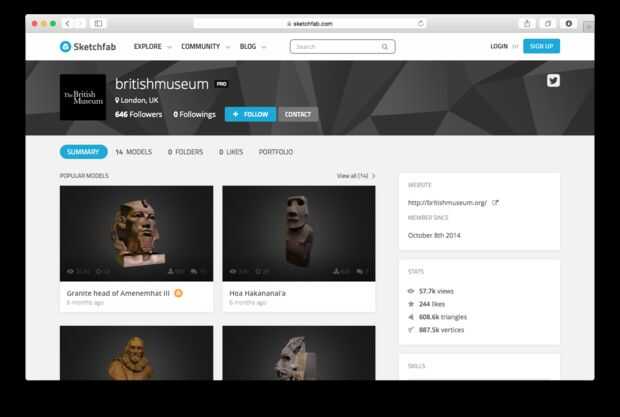Expand the Blog menu
The image size is (620, 417).
coord(253,47)
